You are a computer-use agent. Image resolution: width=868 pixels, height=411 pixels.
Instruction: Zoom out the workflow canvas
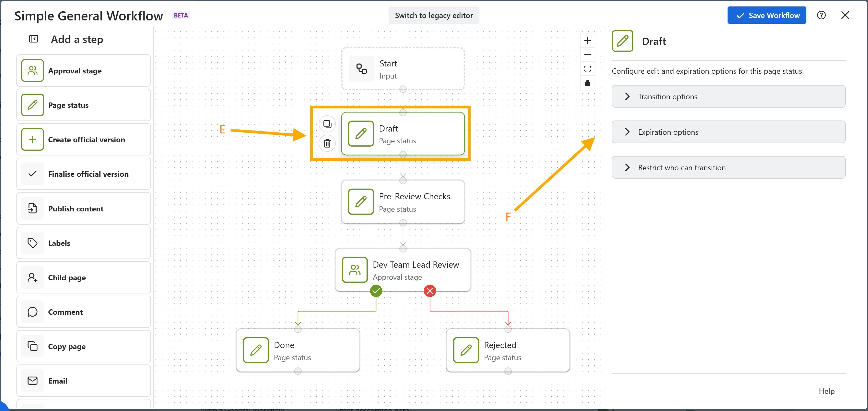coord(587,55)
